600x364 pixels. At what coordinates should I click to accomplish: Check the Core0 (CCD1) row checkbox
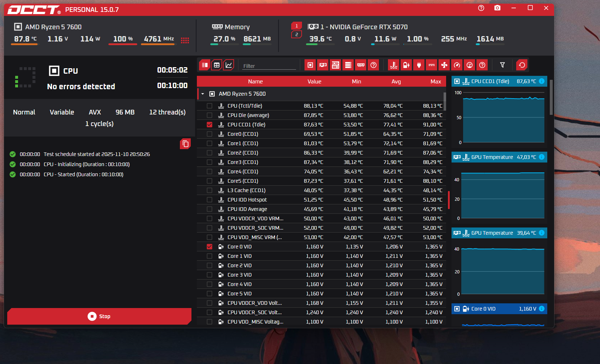tap(210, 134)
